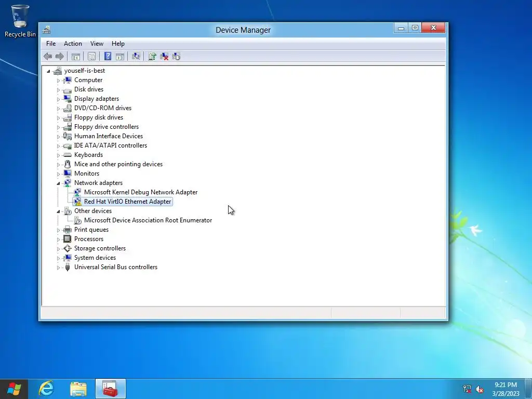The height and width of the screenshot is (399, 532).
Task: Select the Universal Serial Bus controllers icon
Action: pyautogui.click(x=68, y=267)
